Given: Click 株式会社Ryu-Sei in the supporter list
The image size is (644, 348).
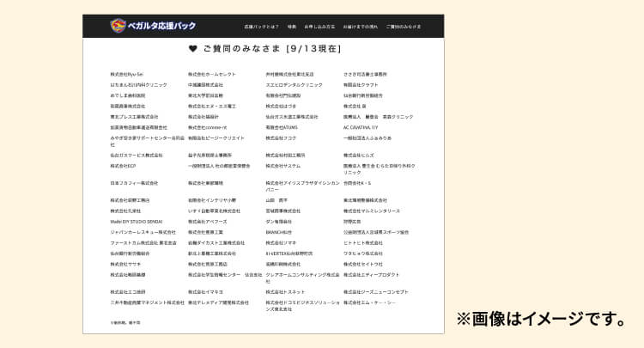Looking at the screenshot, I should coord(127,75).
